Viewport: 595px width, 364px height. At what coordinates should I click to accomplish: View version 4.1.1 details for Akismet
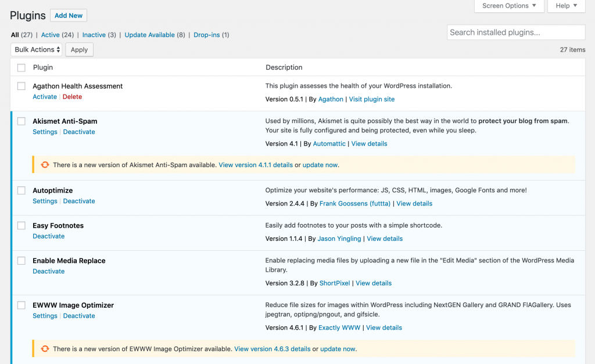click(256, 165)
